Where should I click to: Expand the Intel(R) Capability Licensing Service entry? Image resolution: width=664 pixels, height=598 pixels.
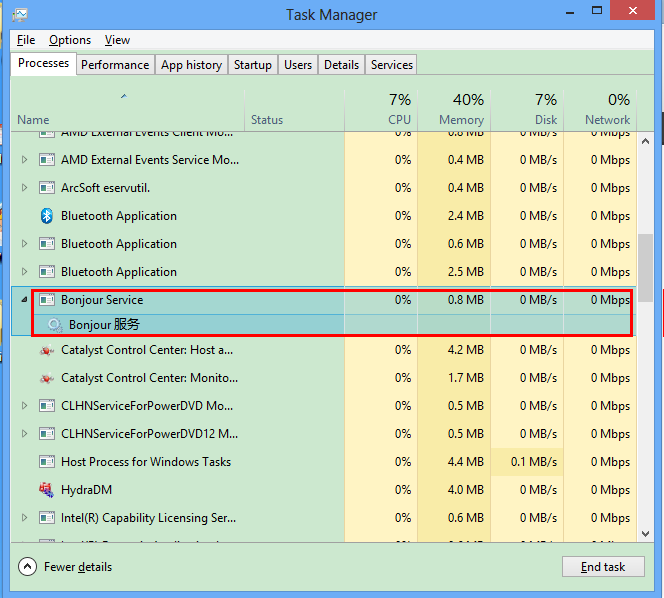pyautogui.click(x=25, y=518)
